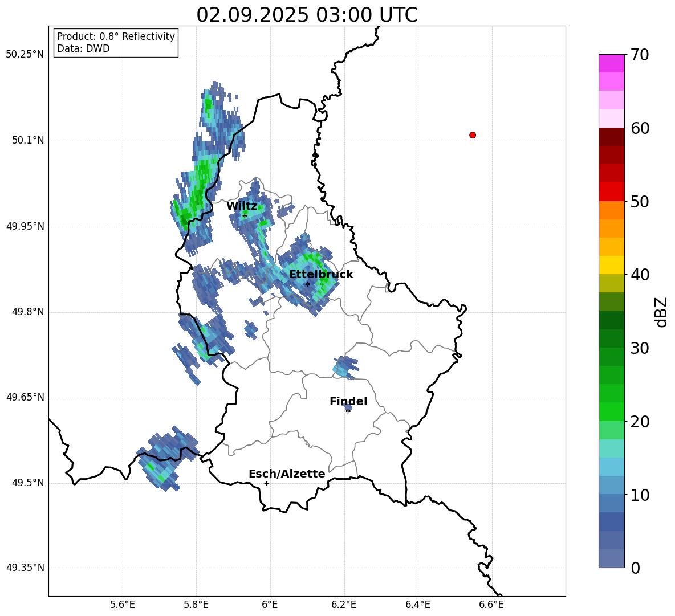Click the Findel location cross marker

pyautogui.click(x=348, y=411)
